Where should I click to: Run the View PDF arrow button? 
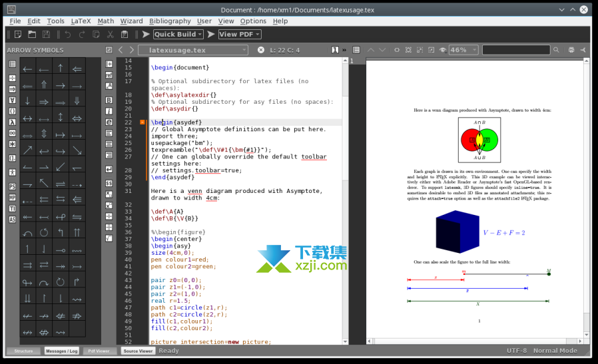(211, 35)
